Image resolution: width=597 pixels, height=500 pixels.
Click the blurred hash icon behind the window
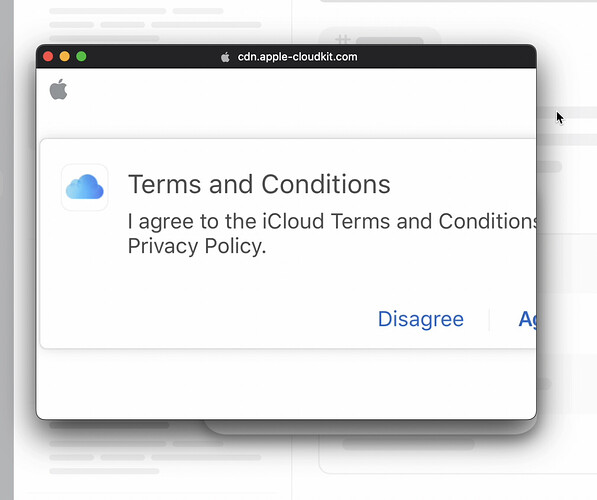tap(343, 39)
